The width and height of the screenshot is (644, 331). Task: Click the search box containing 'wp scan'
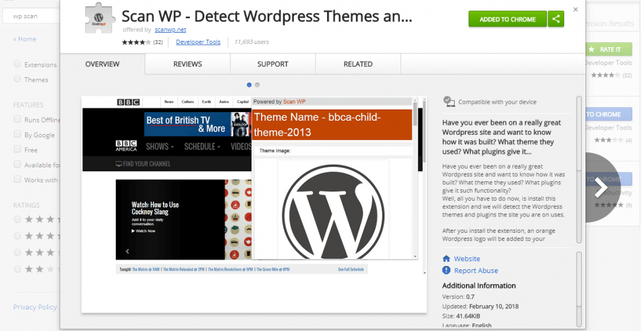coord(31,16)
